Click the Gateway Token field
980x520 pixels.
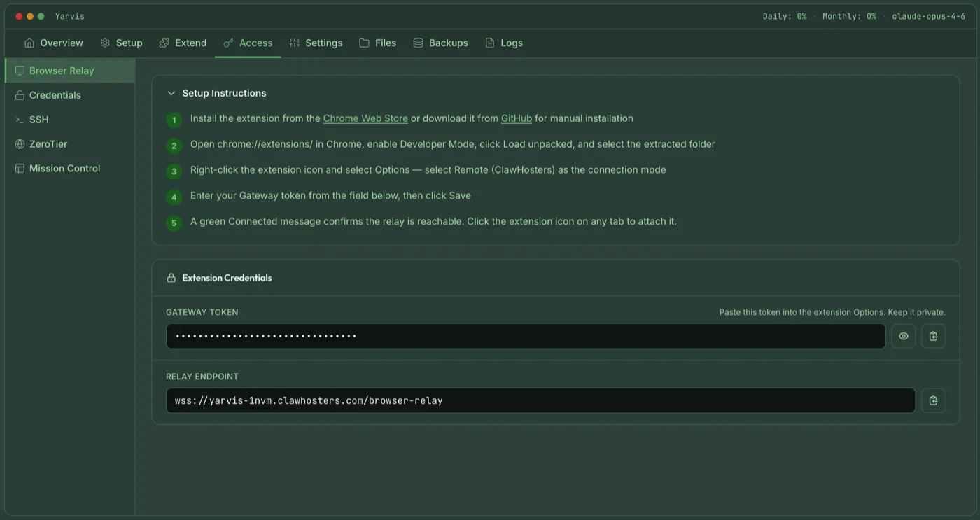pyautogui.click(x=525, y=336)
